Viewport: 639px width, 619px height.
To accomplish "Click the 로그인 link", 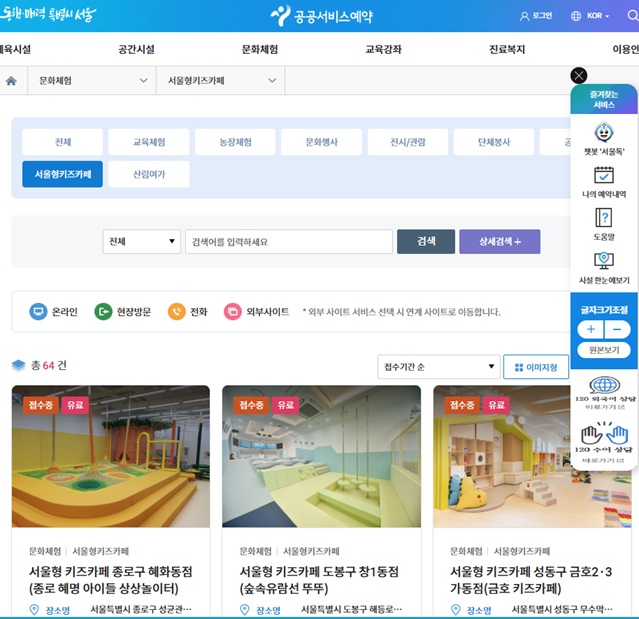I will pyautogui.click(x=542, y=16).
